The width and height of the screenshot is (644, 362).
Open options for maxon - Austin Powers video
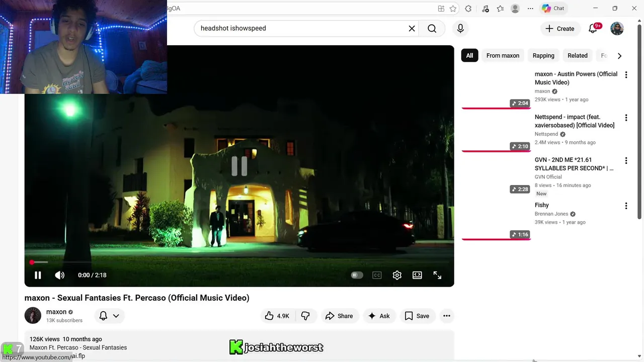pos(626,75)
